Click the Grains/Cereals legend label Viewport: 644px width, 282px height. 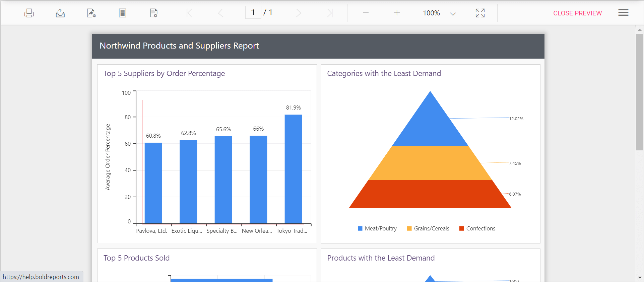pyautogui.click(x=432, y=228)
